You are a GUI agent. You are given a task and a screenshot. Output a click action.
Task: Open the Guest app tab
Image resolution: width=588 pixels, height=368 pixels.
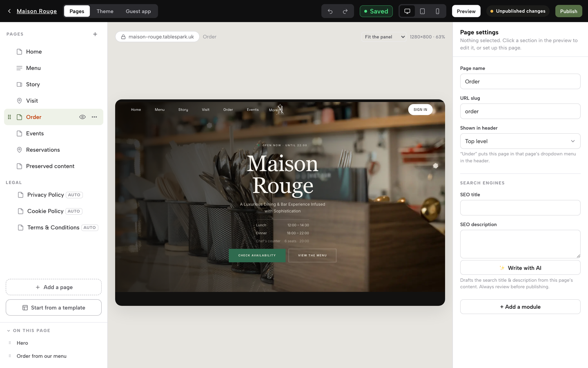click(x=138, y=11)
